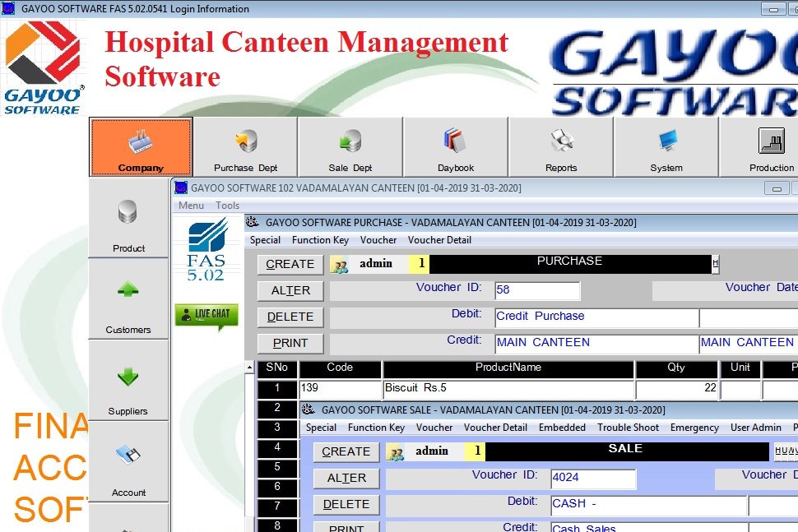Viewport: 798px width, 532px height.
Task: Open Voucher menu in Sale window
Action: click(434, 428)
